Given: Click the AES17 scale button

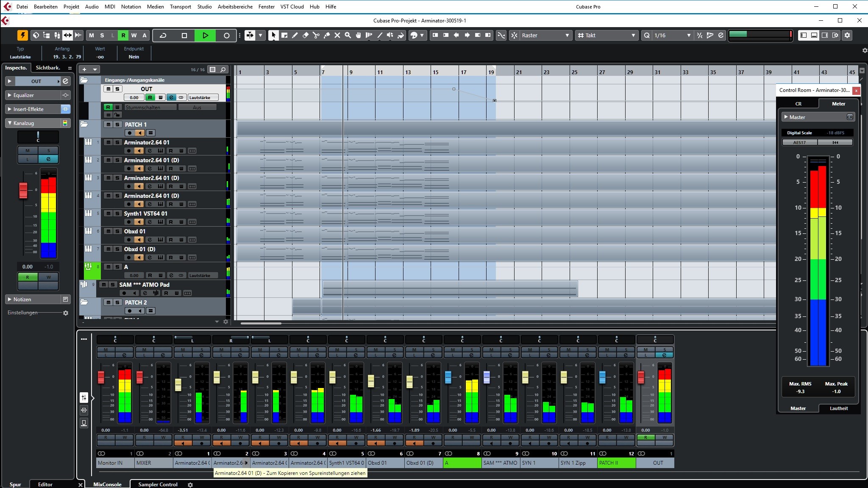Looking at the screenshot, I should point(799,142).
